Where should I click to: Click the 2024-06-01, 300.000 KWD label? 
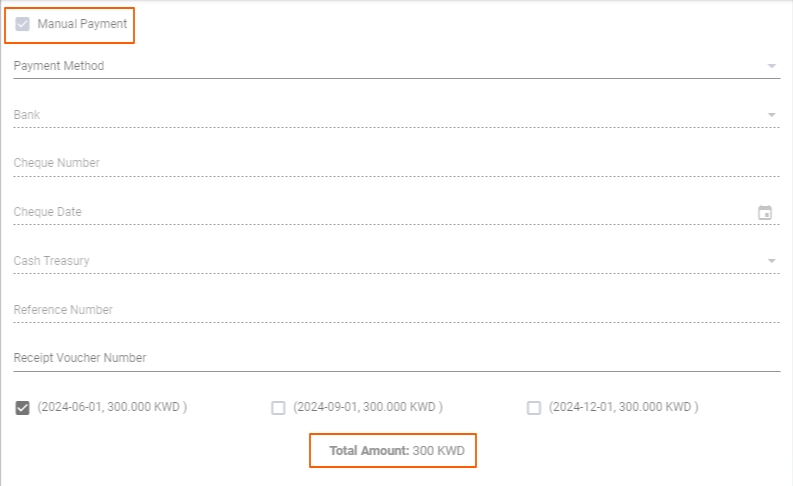112,408
